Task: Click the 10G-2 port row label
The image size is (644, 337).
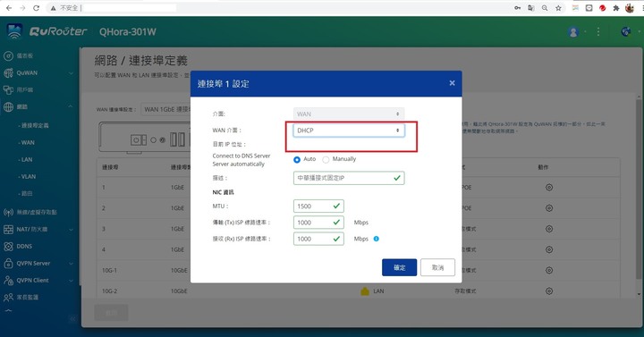Action: (110, 291)
